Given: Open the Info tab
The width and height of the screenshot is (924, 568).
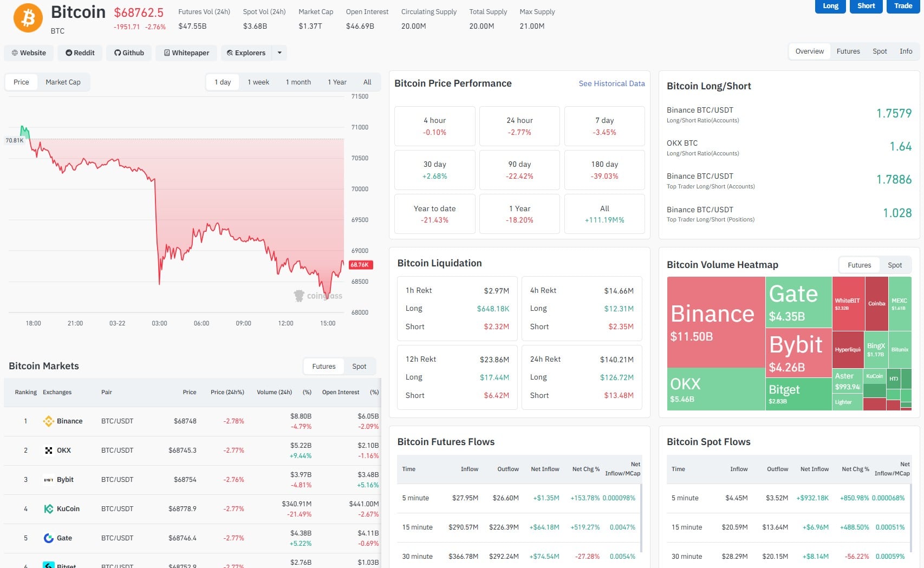Looking at the screenshot, I should tap(906, 51).
